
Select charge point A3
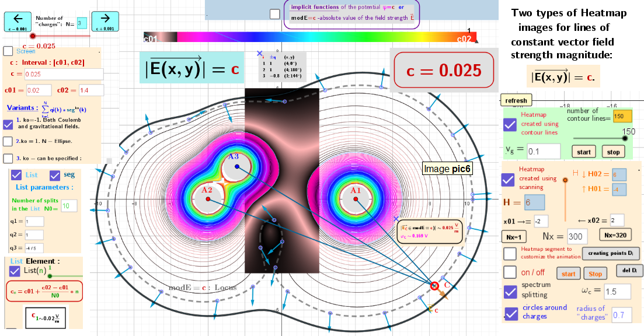(237, 167)
